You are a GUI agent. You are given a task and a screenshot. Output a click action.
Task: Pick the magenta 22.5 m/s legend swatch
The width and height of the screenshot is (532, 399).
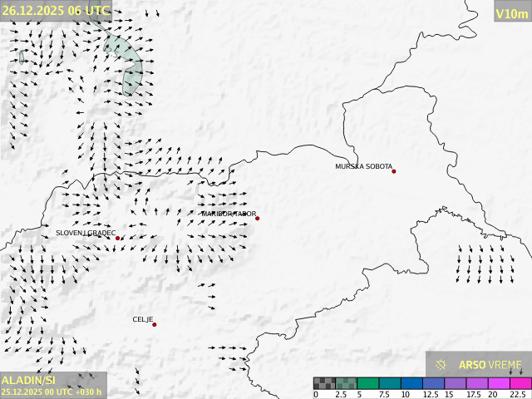520,383
